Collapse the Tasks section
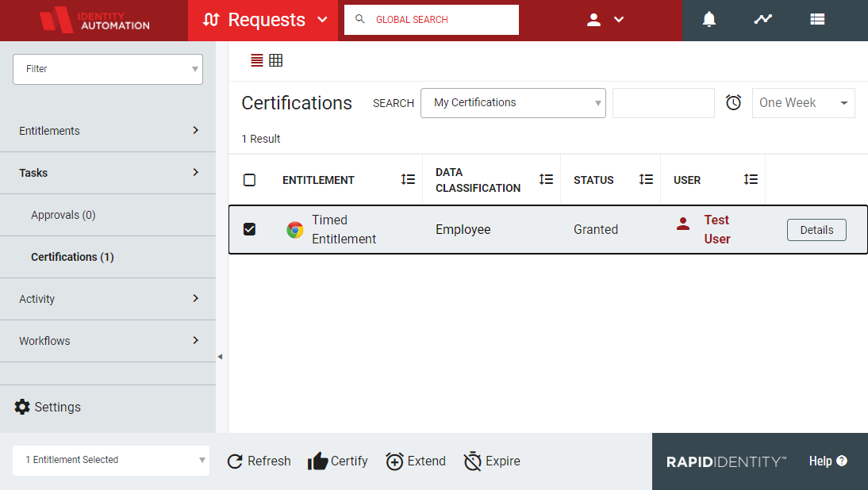The height and width of the screenshot is (490, 868). [108, 173]
